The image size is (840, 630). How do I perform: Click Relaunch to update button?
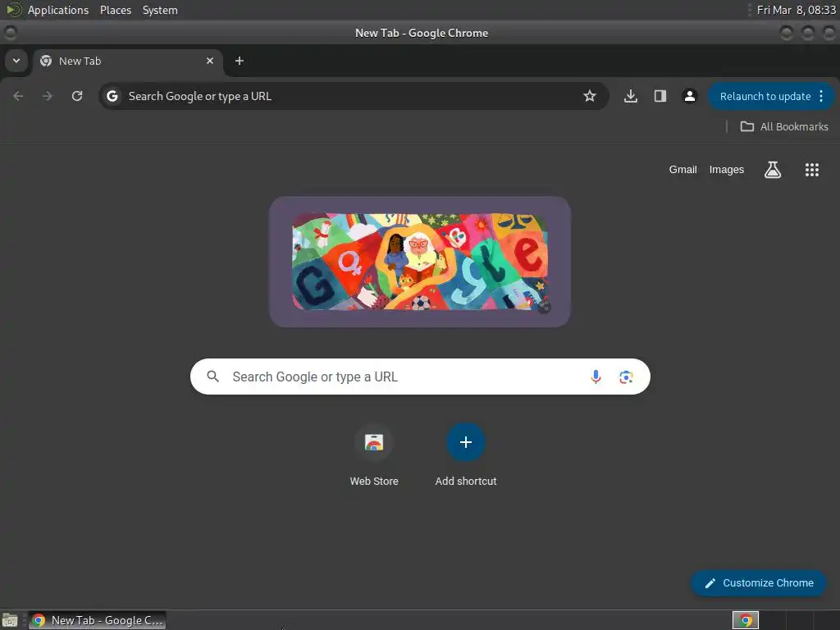tap(765, 97)
